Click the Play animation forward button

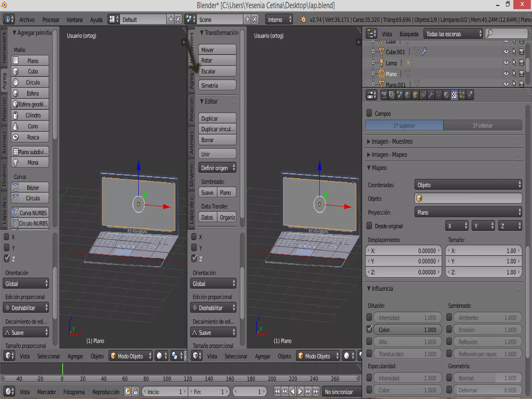pyautogui.click(x=300, y=391)
